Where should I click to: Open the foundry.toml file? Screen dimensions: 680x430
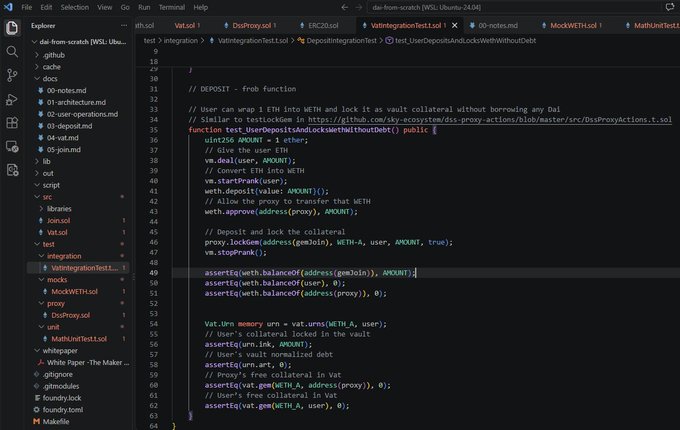pyautogui.click(x=78, y=410)
